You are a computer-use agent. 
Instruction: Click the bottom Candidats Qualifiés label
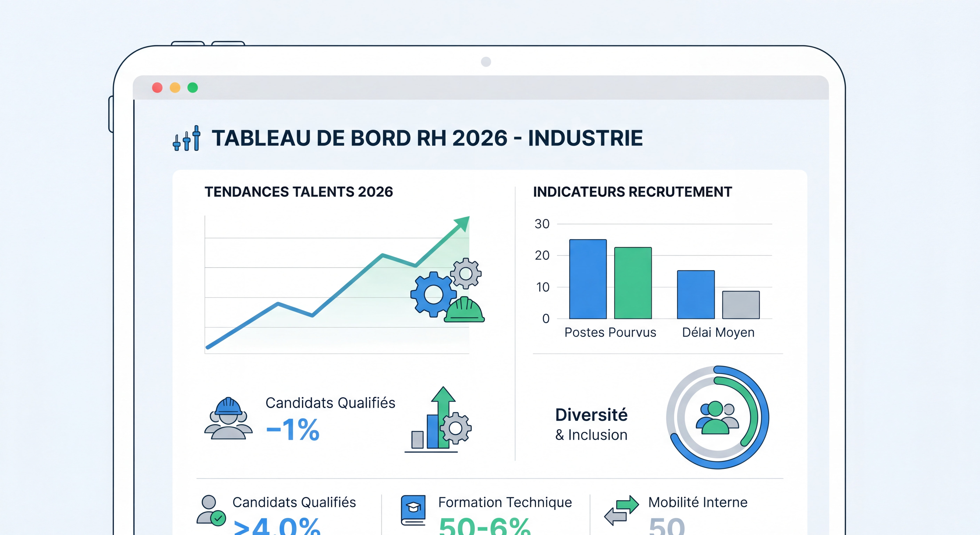click(294, 502)
